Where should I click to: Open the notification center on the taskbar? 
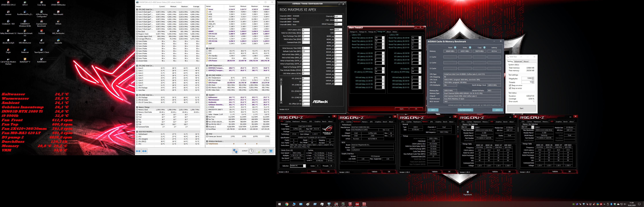click(x=640, y=204)
